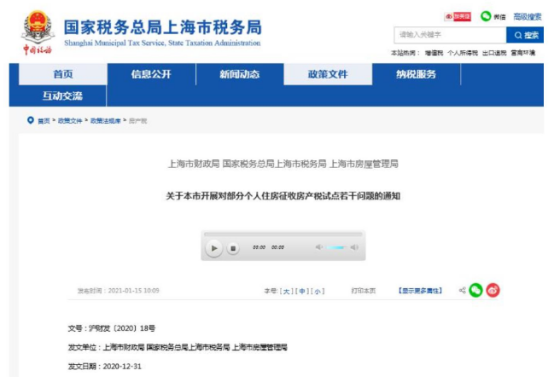Set font size to small [小]
Image resolution: width=554 pixels, height=383 pixels.
(x=318, y=291)
